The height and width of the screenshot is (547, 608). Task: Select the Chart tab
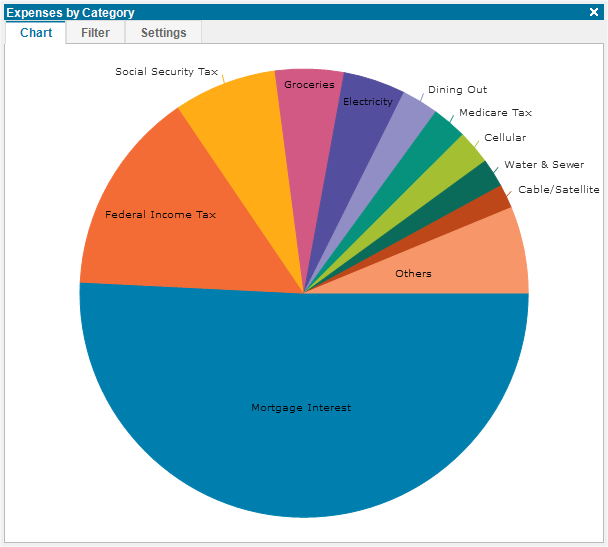click(36, 33)
